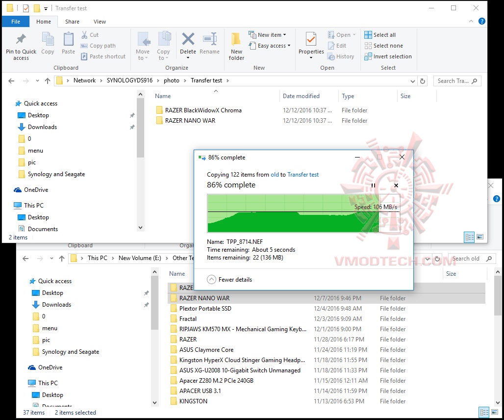Sort by Type column header
This screenshot has height=420, width=504.
[x=348, y=96]
